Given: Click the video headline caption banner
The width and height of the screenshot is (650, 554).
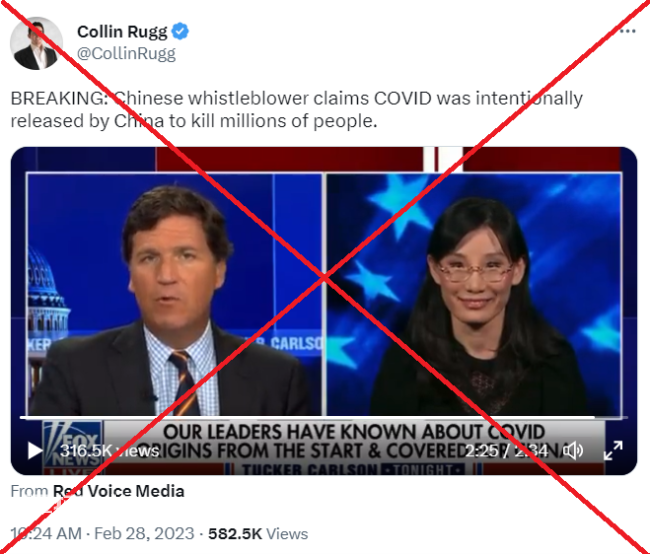Looking at the screenshot, I should pyautogui.click(x=354, y=441).
